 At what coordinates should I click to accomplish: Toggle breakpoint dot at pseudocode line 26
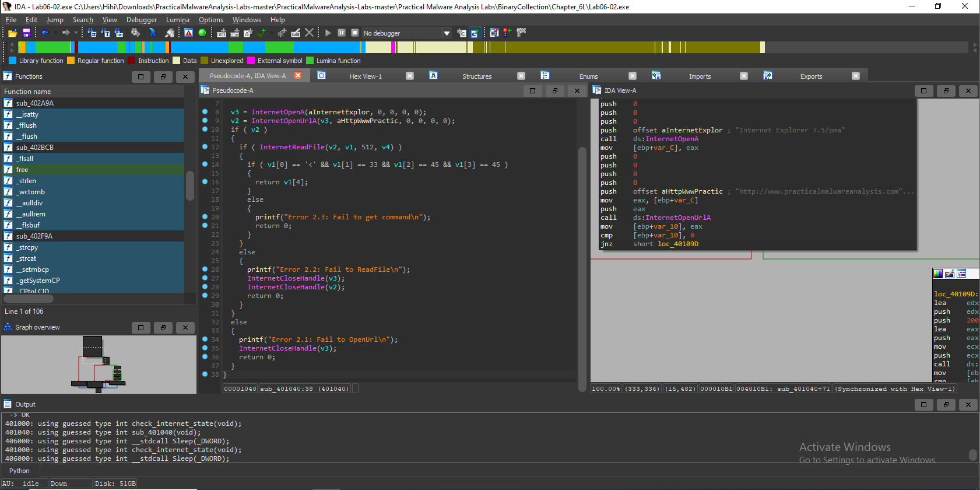pyautogui.click(x=205, y=269)
